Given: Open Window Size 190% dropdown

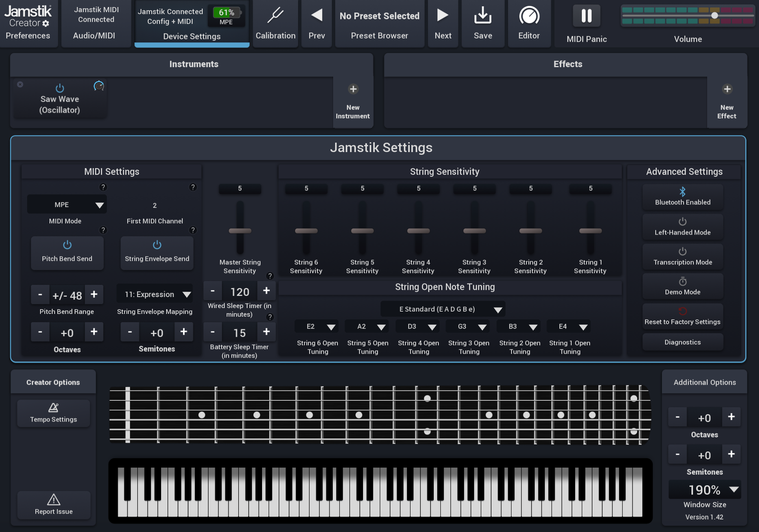Looking at the screenshot, I should tap(704, 490).
